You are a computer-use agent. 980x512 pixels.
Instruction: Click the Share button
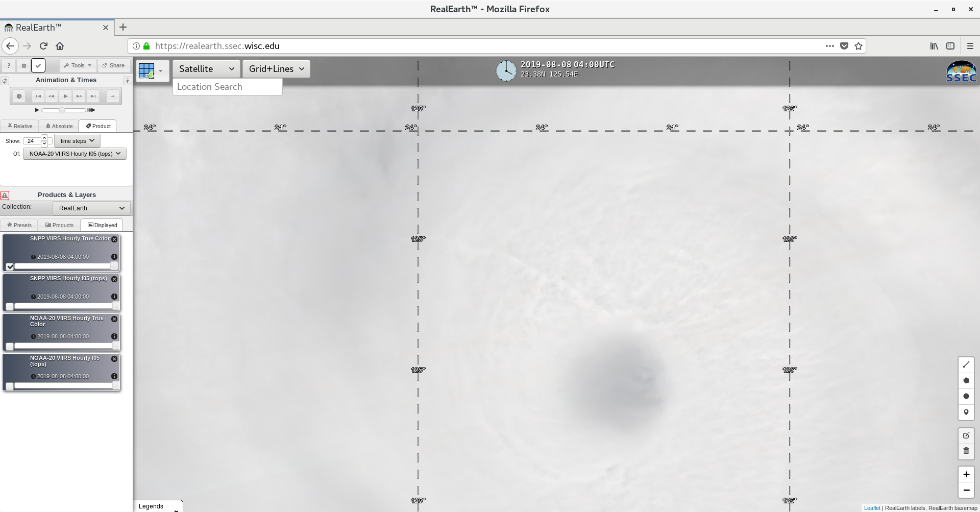[113, 65]
